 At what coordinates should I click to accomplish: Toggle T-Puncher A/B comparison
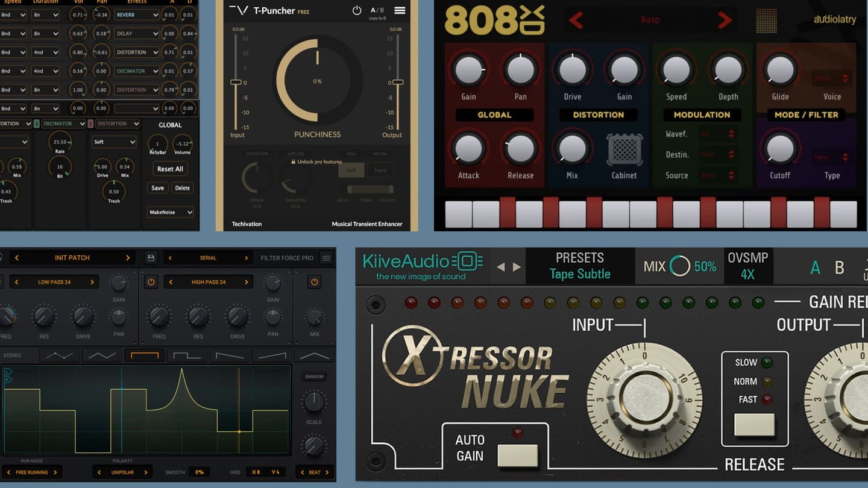pos(377,10)
